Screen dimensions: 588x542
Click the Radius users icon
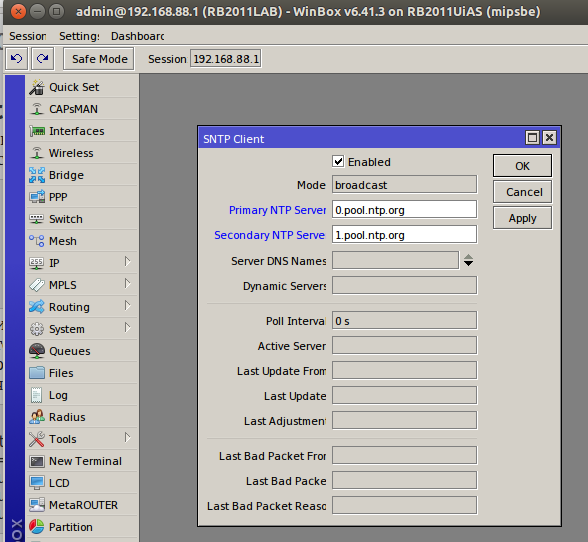[37, 417]
